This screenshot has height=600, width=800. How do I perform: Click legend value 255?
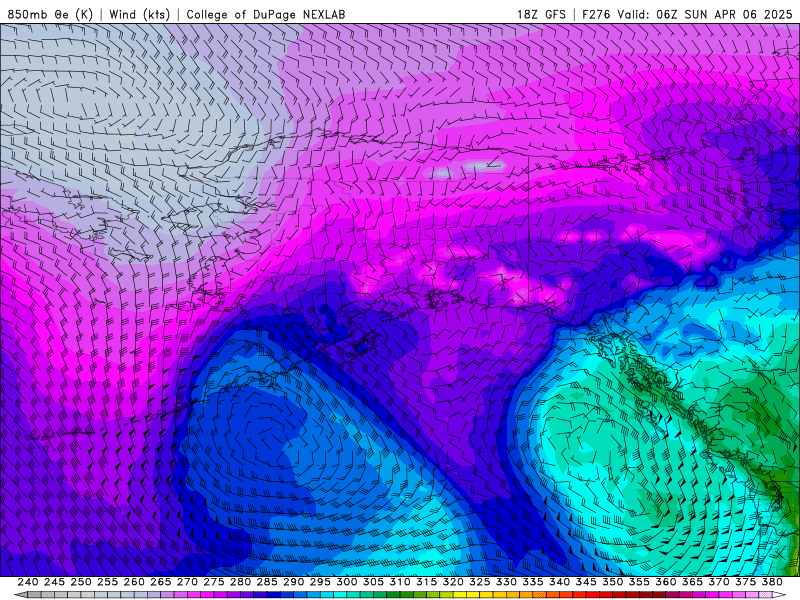tap(107, 582)
